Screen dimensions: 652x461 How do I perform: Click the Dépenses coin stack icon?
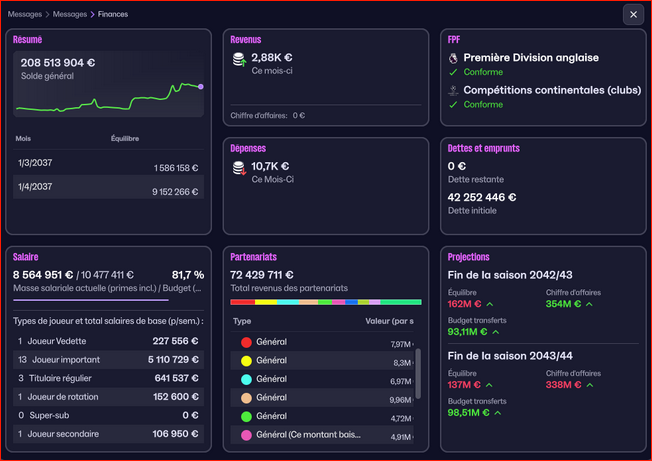(239, 171)
